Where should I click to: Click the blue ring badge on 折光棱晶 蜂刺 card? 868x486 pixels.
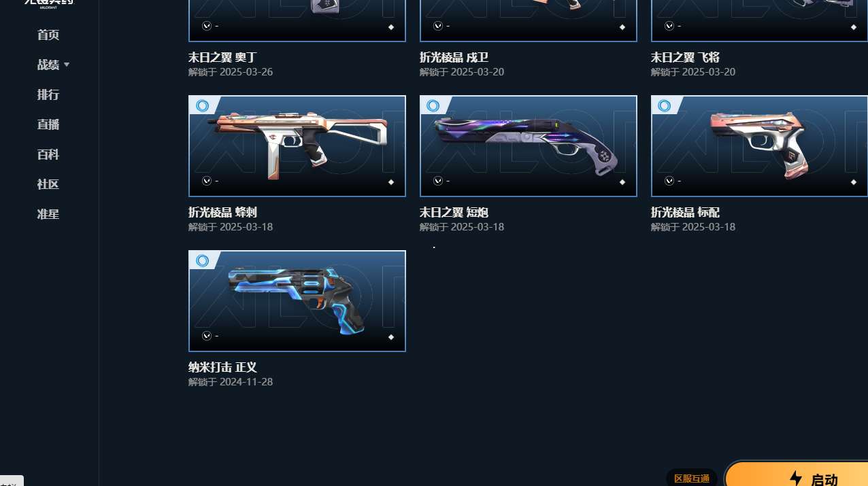tap(202, 106)
